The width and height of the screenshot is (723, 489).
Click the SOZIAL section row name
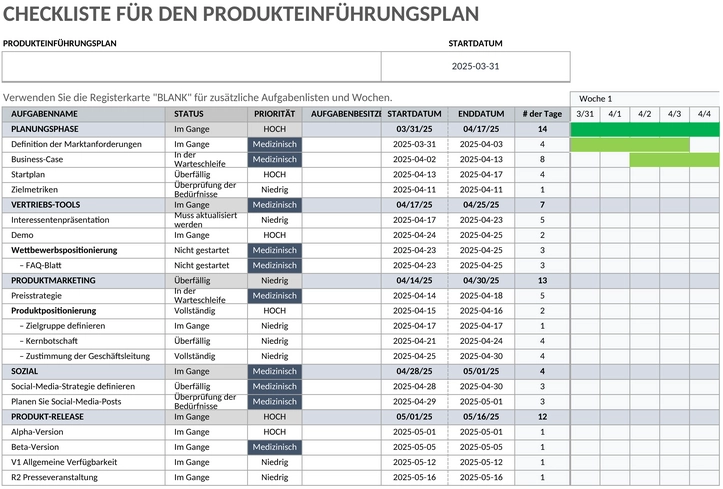tap(83, 371)
